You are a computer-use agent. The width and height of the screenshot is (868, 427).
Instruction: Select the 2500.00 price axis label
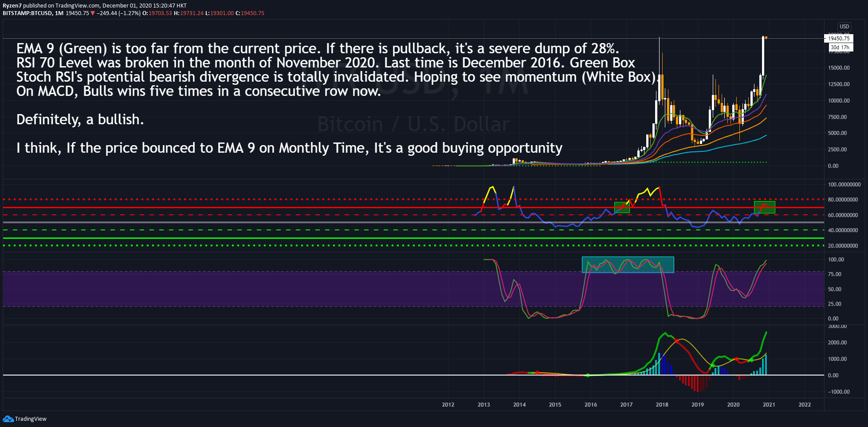[x=837, y=150]
